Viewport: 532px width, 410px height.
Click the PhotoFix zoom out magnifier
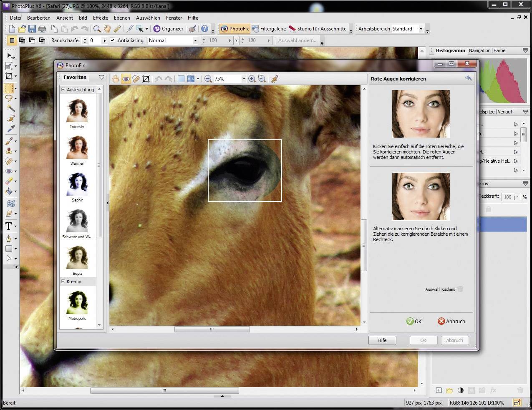pos(208,78)
